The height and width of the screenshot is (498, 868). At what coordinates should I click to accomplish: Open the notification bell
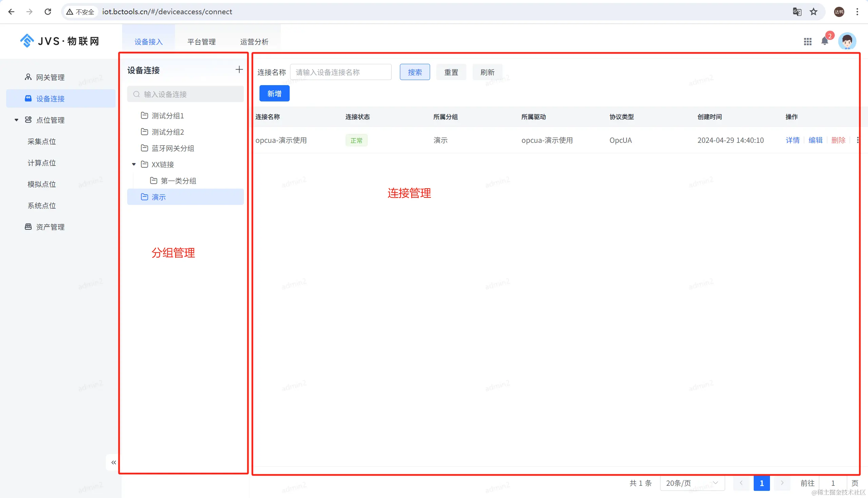pos(825,41)
